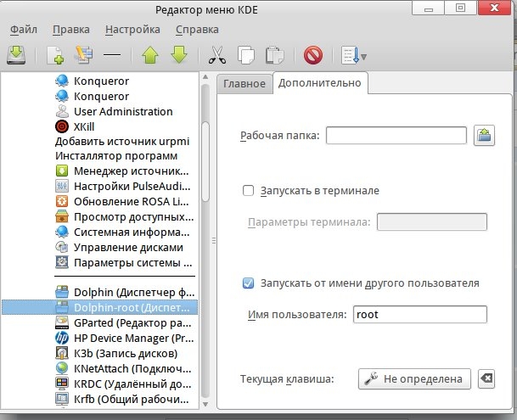Uncheck Запускать от имени другого пользователя
The width and height of the screenshot is (517, 420).
click(x=248, y=283)
